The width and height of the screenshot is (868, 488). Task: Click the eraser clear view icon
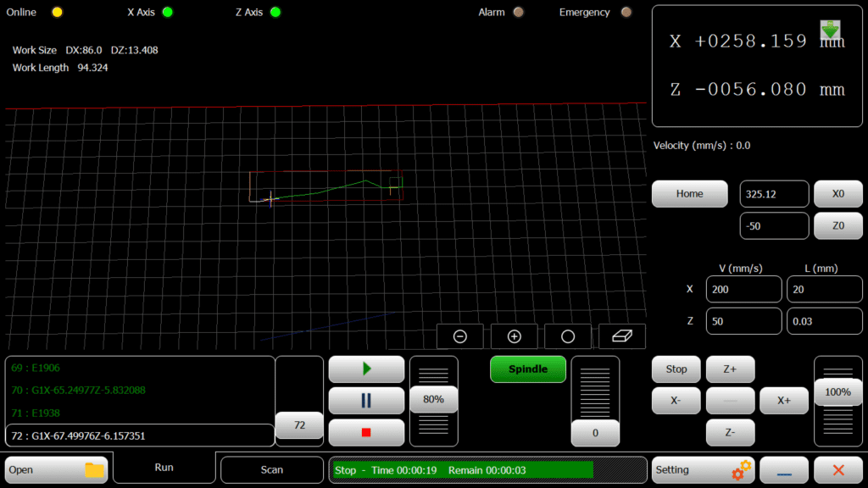tap(621, 336)
